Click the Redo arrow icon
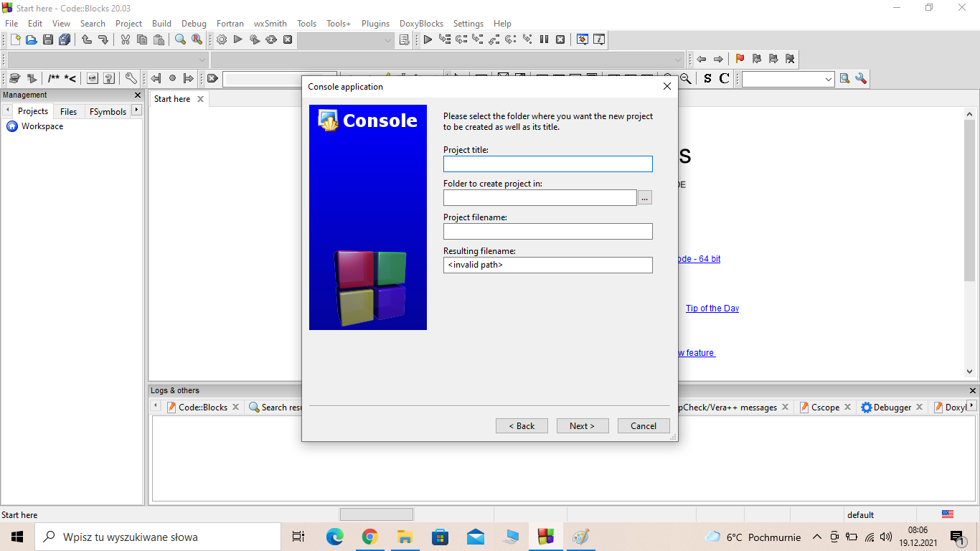 (103, 40)
